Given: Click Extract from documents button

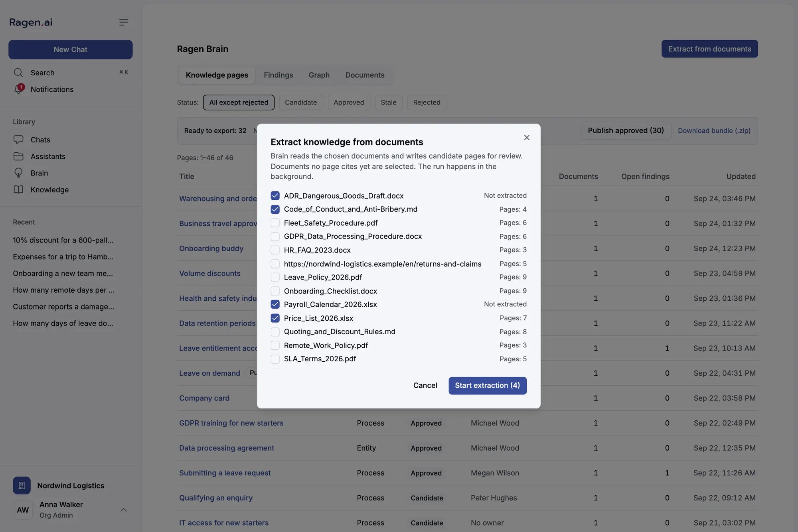Looking at the screenshot, I should [x=709, y=49].
